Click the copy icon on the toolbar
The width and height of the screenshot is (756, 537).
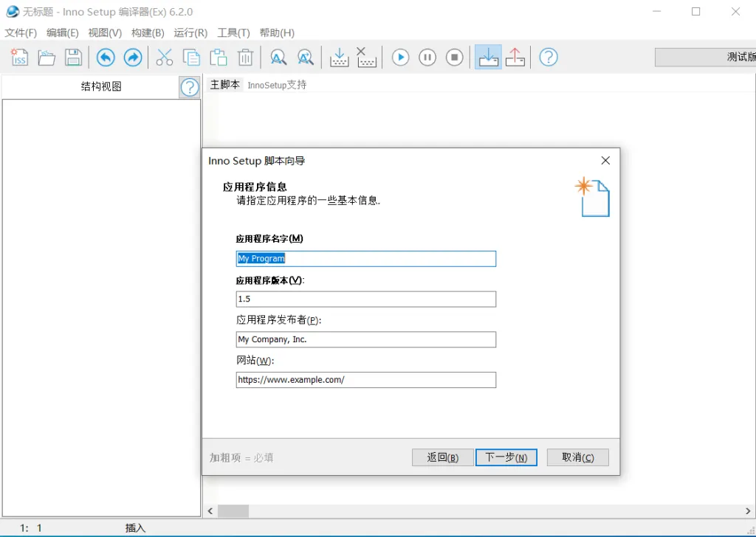(x=191, y=58)
